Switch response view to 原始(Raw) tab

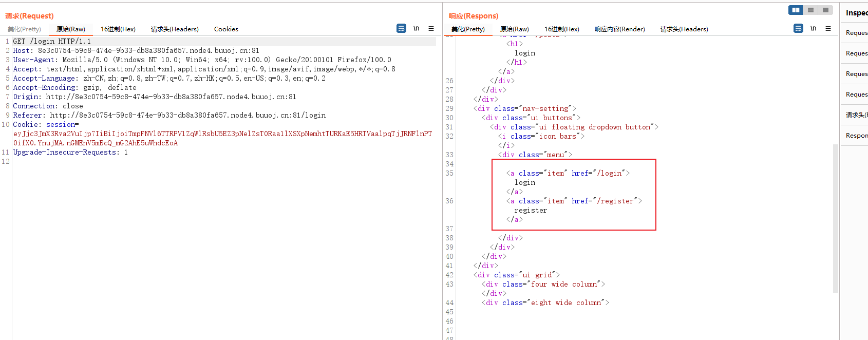tap(514, 29)
